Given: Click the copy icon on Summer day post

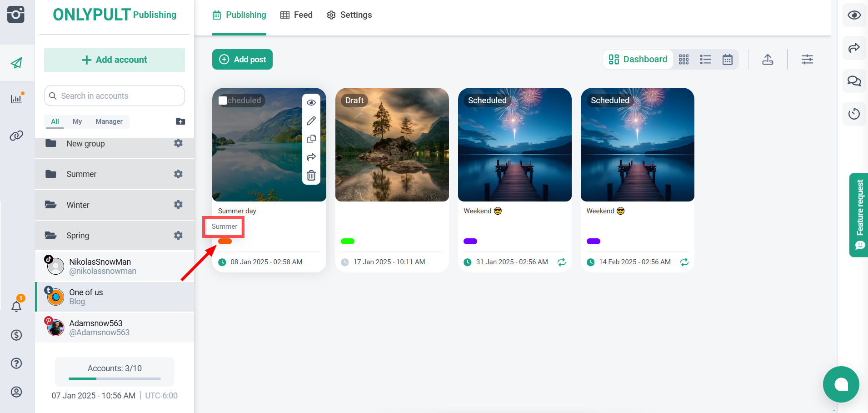Looking at the screenshot, I should (x=311, y=139).
